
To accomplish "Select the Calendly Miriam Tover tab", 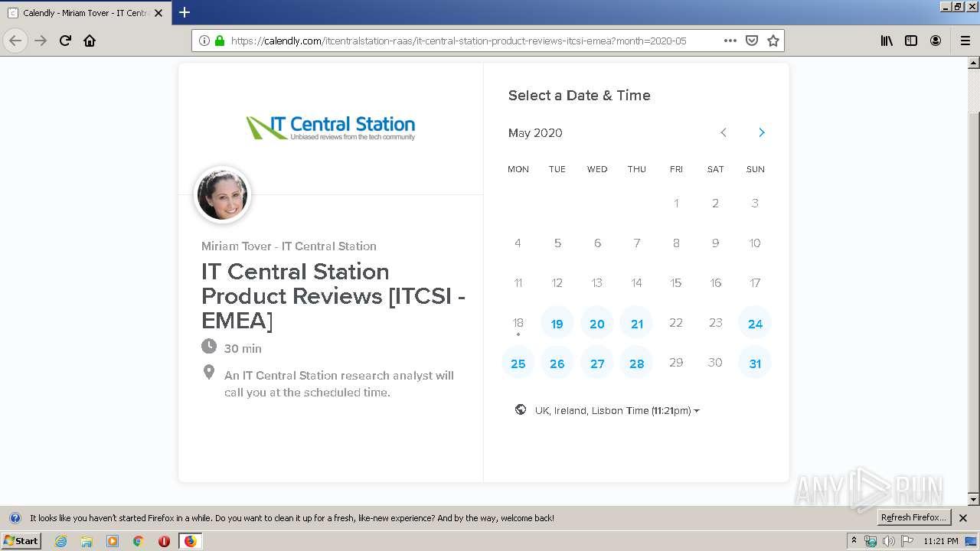I will 84,13.
